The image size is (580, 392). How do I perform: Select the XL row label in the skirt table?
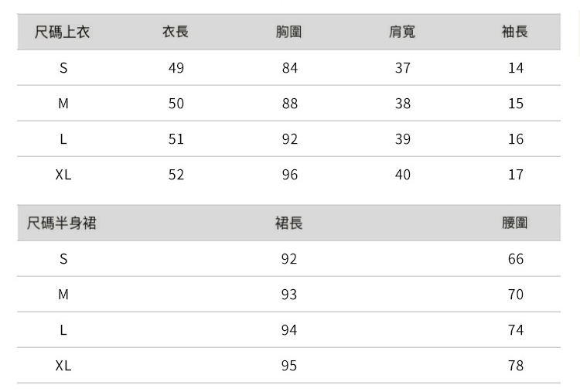63,366
